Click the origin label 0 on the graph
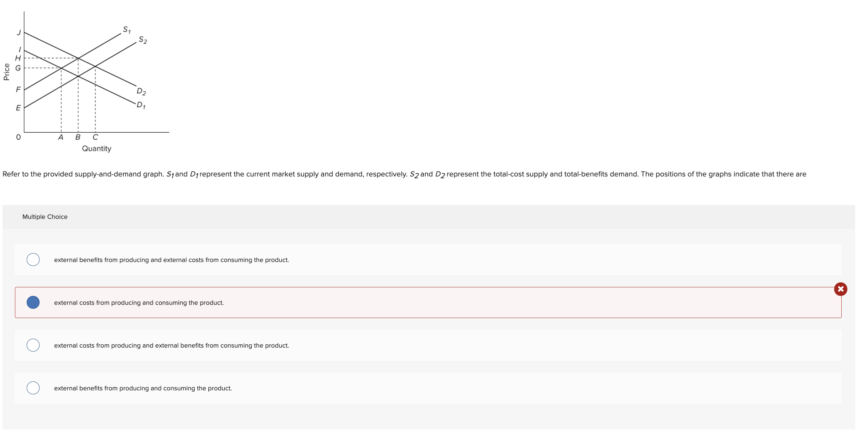 tap(19, 137)
